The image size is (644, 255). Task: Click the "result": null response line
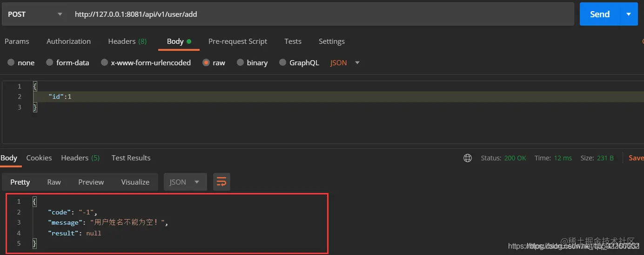(x=74, y=233)
